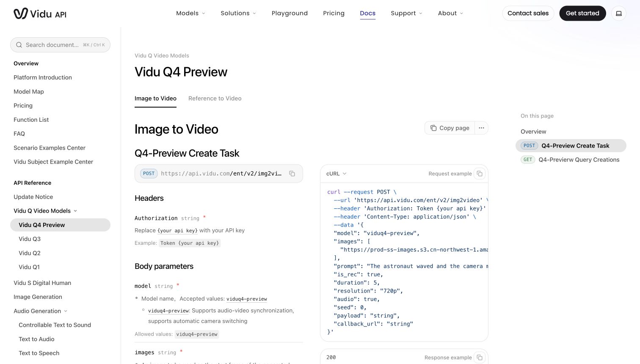Expand the Support dropdown menu

406,14
